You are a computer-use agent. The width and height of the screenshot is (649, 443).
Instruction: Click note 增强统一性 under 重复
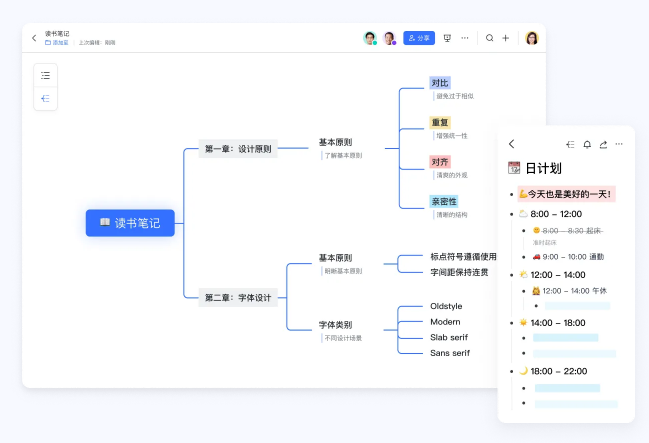[x=452, y=136]
